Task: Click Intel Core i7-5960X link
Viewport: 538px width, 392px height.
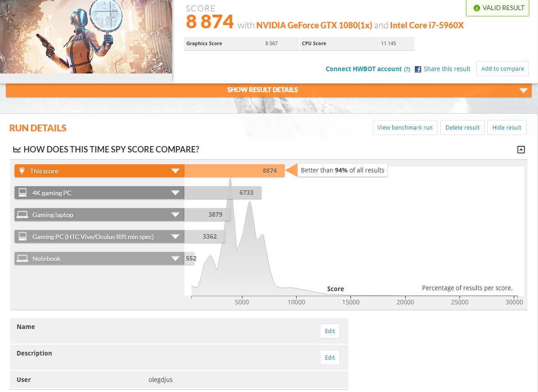Action: coord(427,26)
